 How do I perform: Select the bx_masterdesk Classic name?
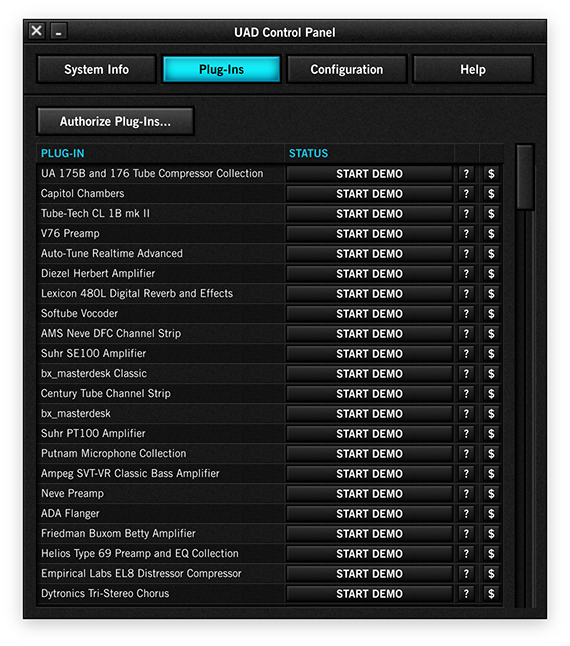coord(94,373)
